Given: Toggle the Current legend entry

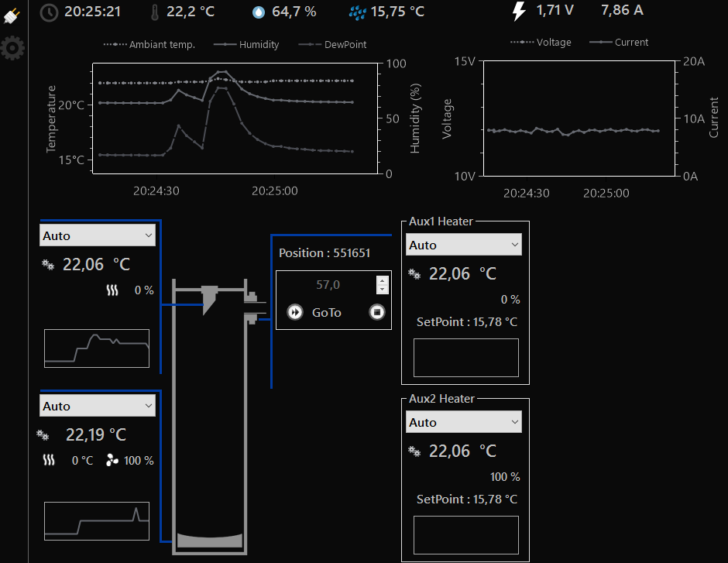Looking at the screenshot, I should [x=619, y=43].
